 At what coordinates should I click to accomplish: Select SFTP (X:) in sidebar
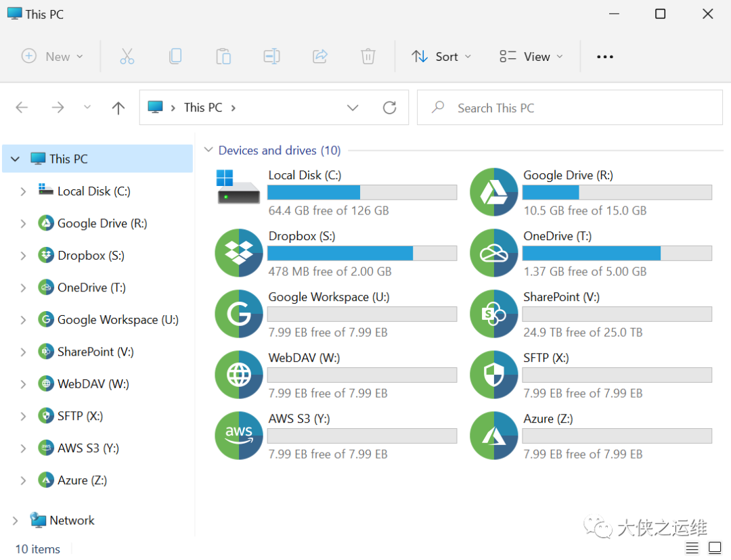point(70,415)
